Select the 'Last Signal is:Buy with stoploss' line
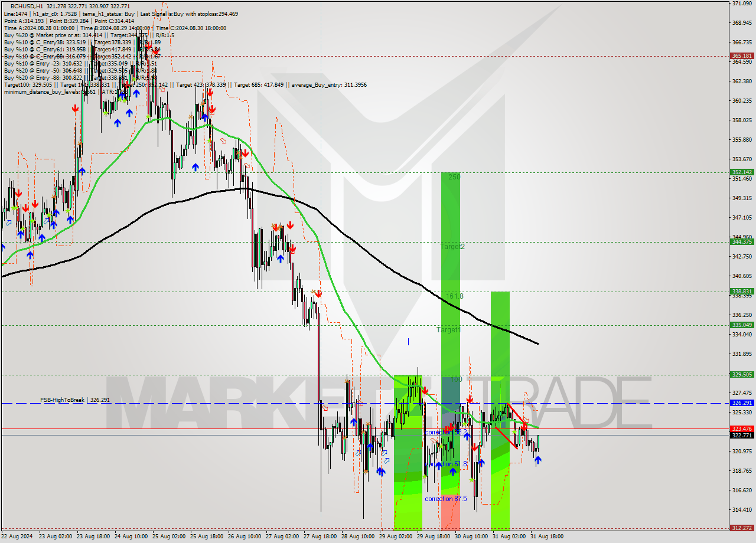 [x=190, y=14]
